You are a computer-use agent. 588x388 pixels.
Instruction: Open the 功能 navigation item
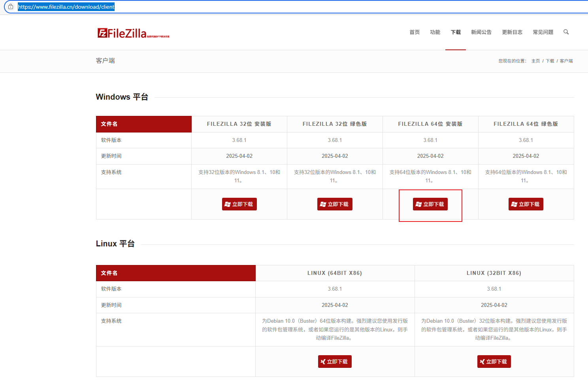[435, 32]
